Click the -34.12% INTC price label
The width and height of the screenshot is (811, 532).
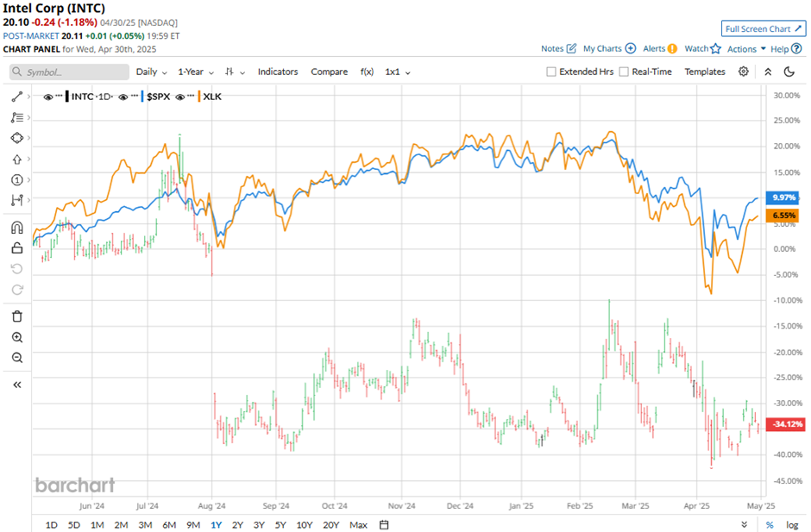(x=785, y=424)
